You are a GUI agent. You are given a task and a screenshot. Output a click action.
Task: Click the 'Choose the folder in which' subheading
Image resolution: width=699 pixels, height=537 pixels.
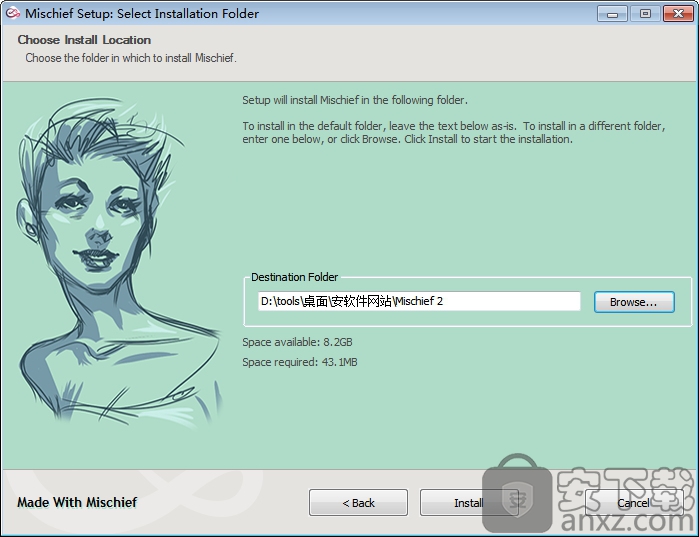point(130,58)
